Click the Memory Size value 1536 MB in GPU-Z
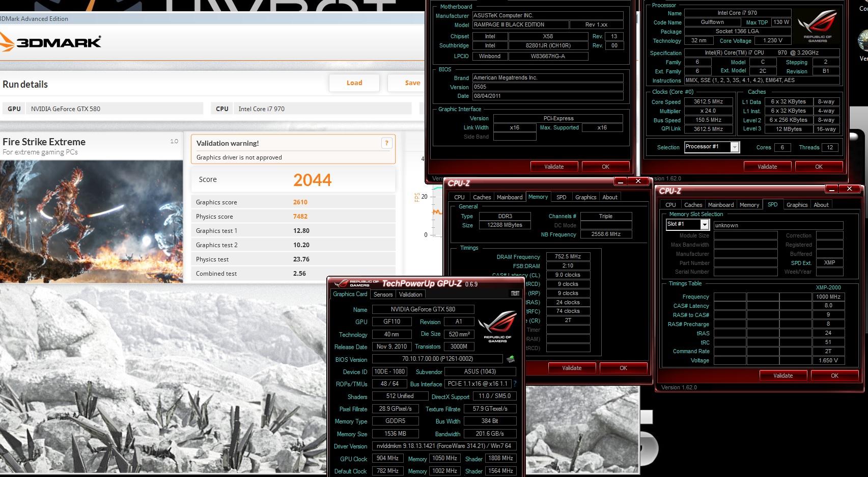This screenshot has width=868, height=477. pyautogui.click(x=395, y=434)
